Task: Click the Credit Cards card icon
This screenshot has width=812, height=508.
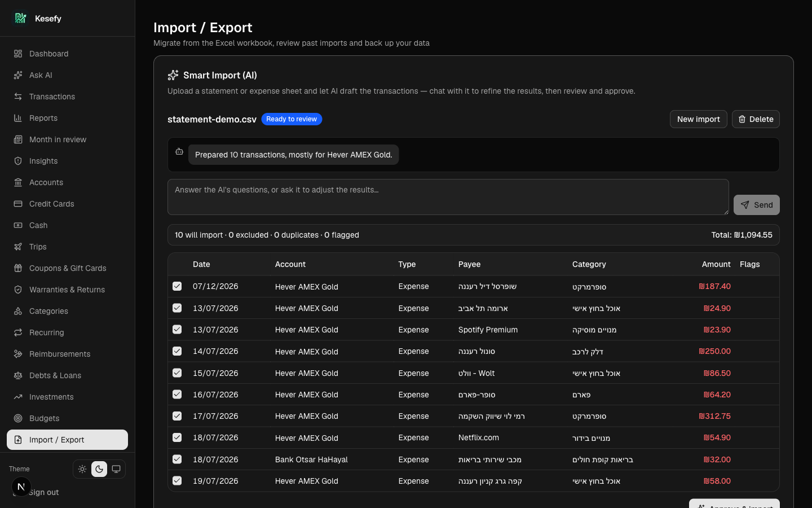Action: click(x=18, y=204)
